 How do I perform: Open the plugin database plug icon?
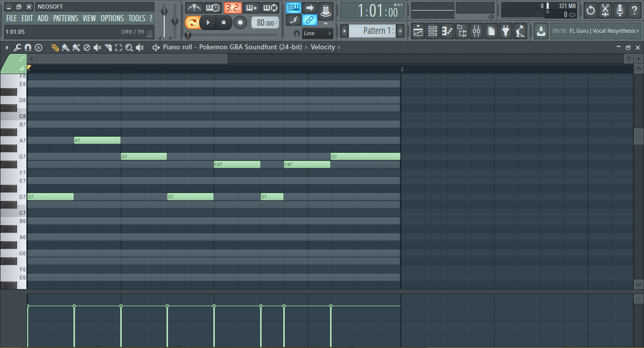pyautogui.click(x=506, y=31)
